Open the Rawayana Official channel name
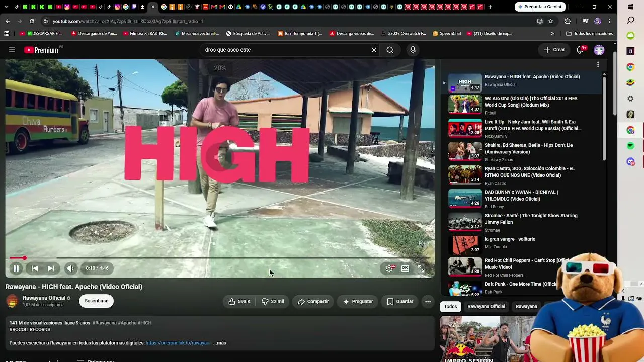Image resolution: width=644 pixels, height=362 pixels. tap(44, 298)
